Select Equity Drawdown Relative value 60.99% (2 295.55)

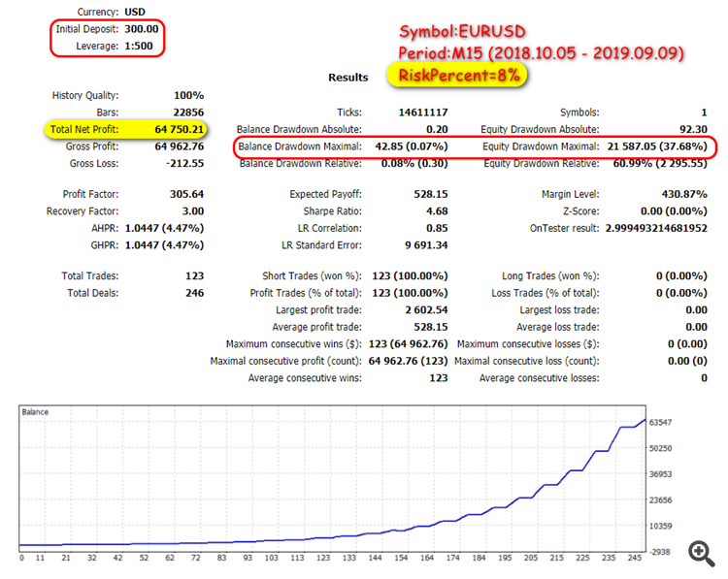pos(660,163)
